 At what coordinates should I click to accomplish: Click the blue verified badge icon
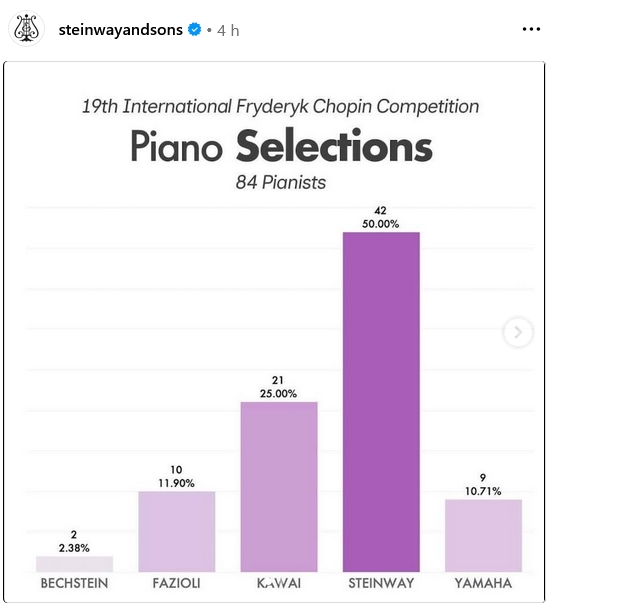[x=194, y=30]
